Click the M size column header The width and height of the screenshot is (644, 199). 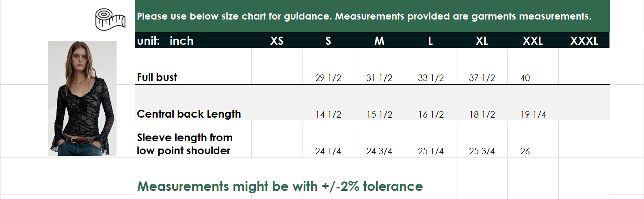379,41
